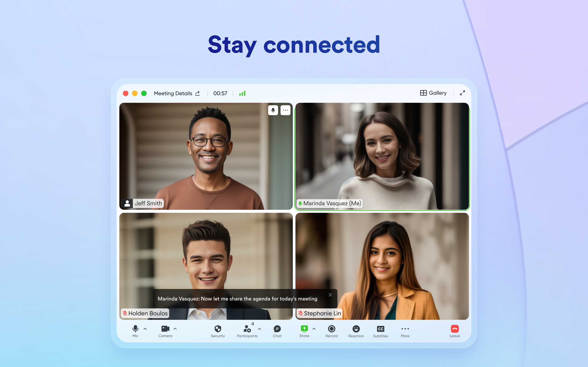Dismiss the active chat notification

pos(331,295)
